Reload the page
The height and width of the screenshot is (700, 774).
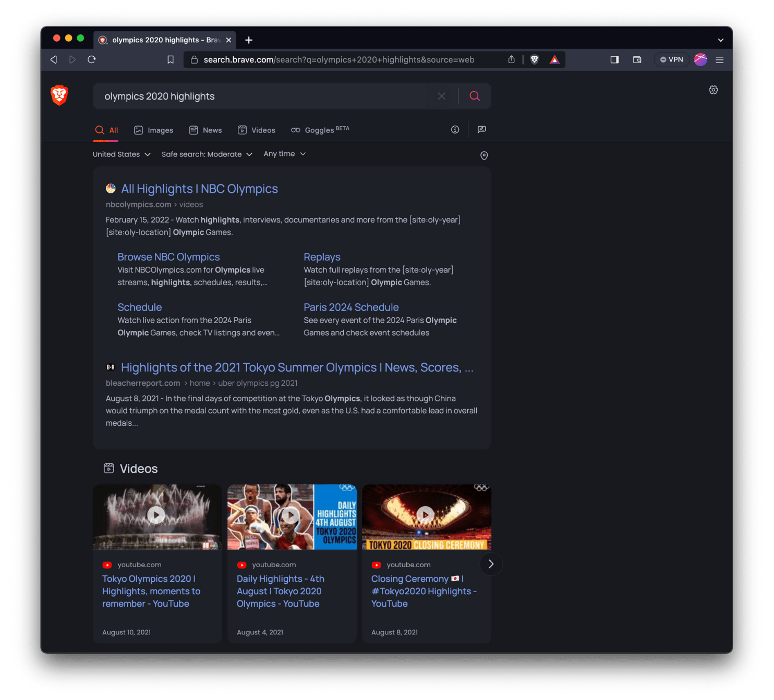(92, 60)
